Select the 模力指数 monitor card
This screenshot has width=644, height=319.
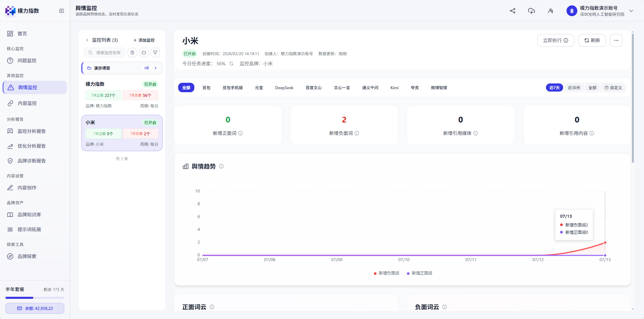(122, 95)
